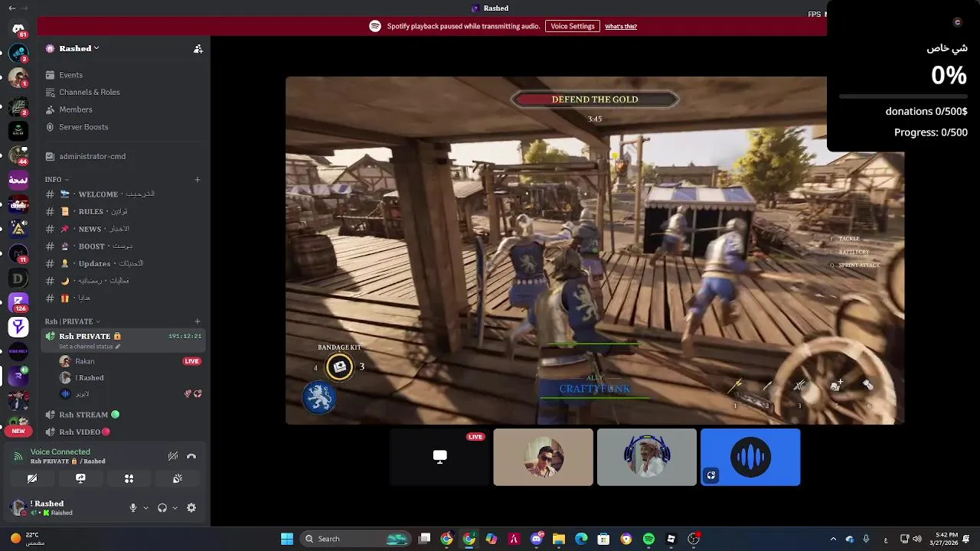Screen dimensions: 980x551
Task: Collapse the INFO channel category
Action: coord(57,179)
